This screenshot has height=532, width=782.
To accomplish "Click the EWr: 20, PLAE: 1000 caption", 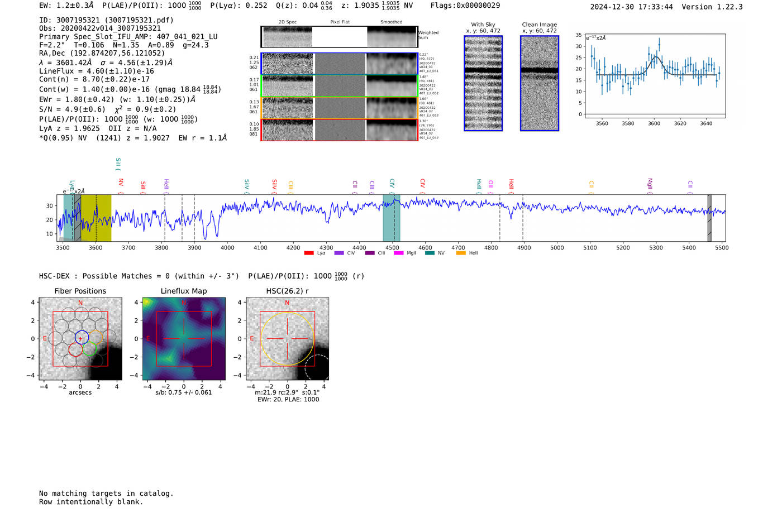I will 288,400.
